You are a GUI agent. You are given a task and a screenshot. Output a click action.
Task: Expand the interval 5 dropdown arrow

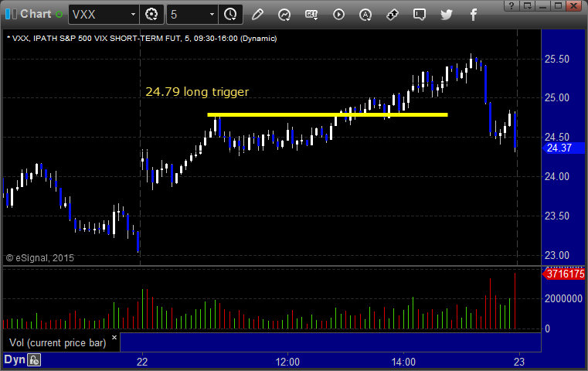212,14
